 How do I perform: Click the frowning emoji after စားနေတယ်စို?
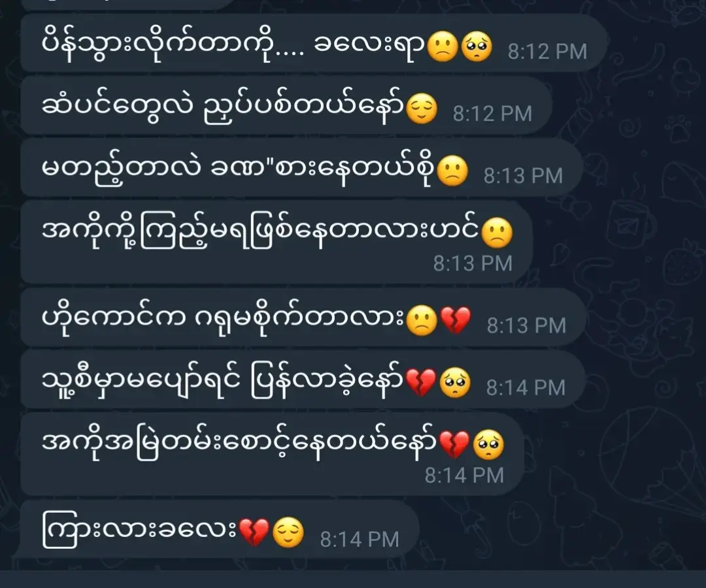452,171
